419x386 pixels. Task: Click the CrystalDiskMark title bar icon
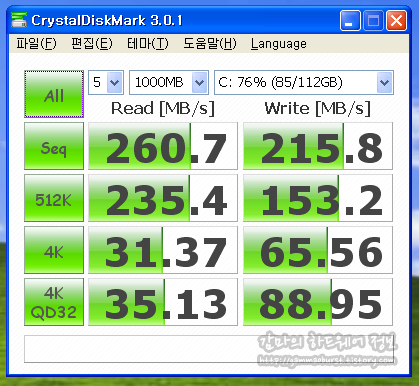click(19, 20)
